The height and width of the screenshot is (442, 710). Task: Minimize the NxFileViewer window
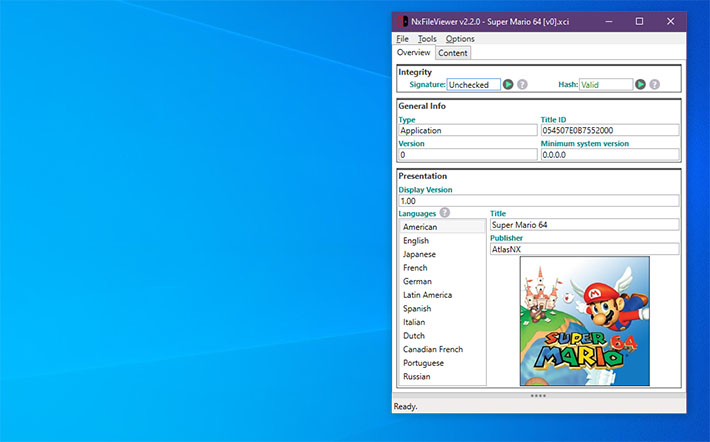click(x=609, y=21)
